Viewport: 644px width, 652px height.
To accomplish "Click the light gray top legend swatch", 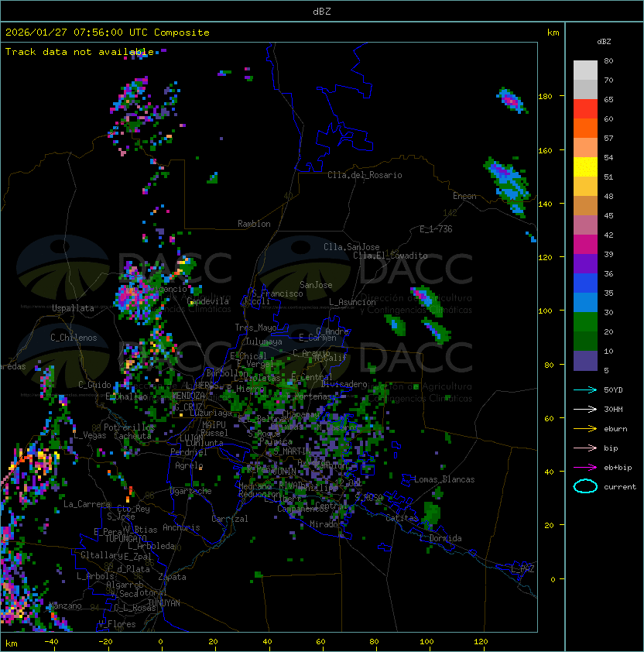I will [585, 70].
